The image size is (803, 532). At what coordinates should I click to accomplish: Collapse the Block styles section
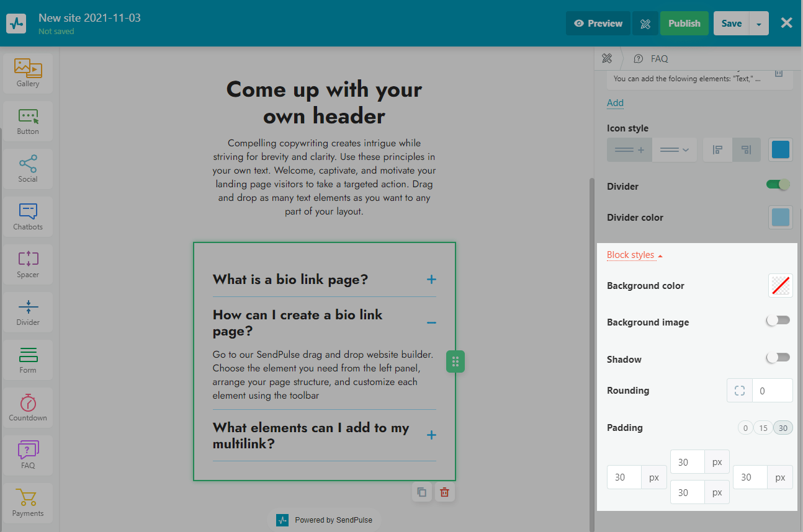tap(634, 255)
